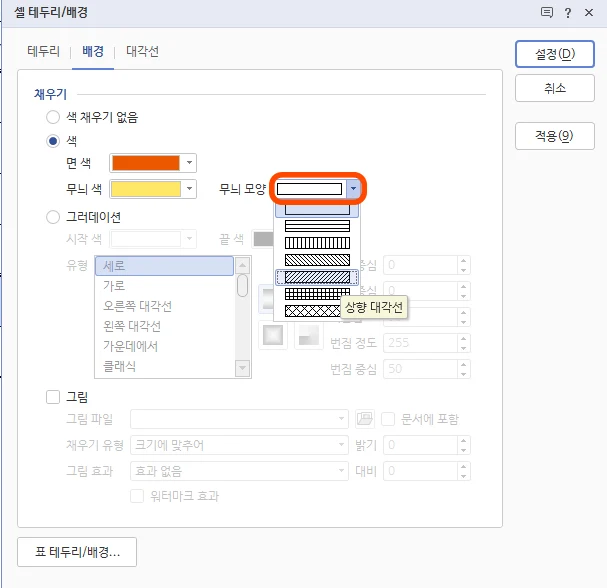The height and width of the screenshot is (588, 607).
Task: Enable the 그림 checkbox
Action: [53, 397]
